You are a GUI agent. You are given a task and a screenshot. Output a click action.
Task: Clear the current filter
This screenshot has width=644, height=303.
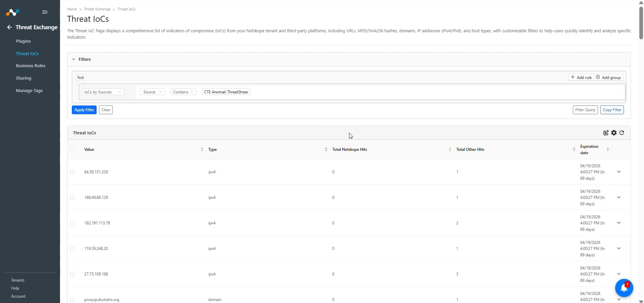click(106, 110)
